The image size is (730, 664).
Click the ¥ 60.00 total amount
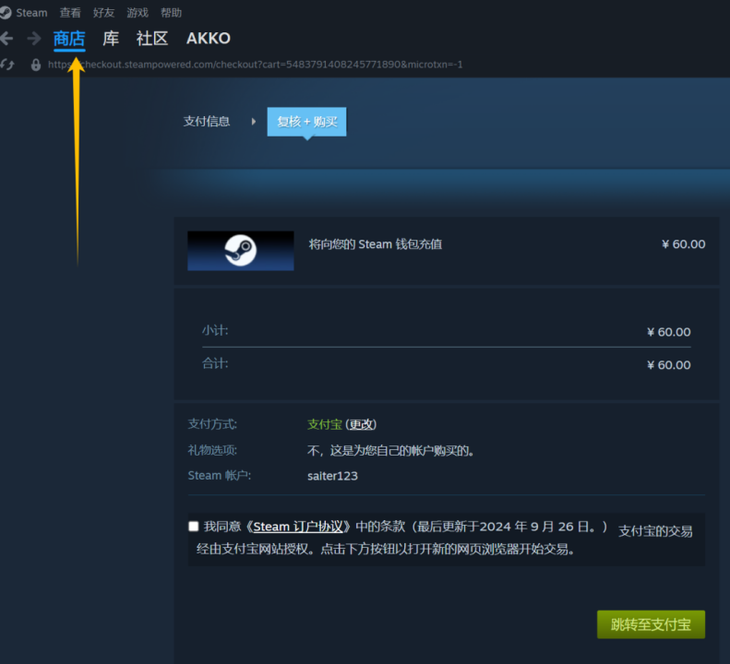[x=669, y=365]
